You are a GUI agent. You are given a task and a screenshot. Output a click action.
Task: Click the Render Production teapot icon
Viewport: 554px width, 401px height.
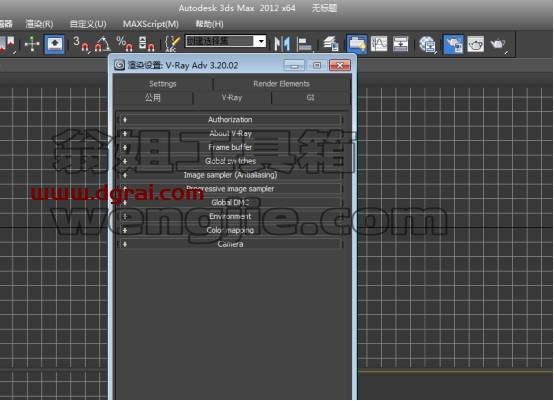click(499, 44)
